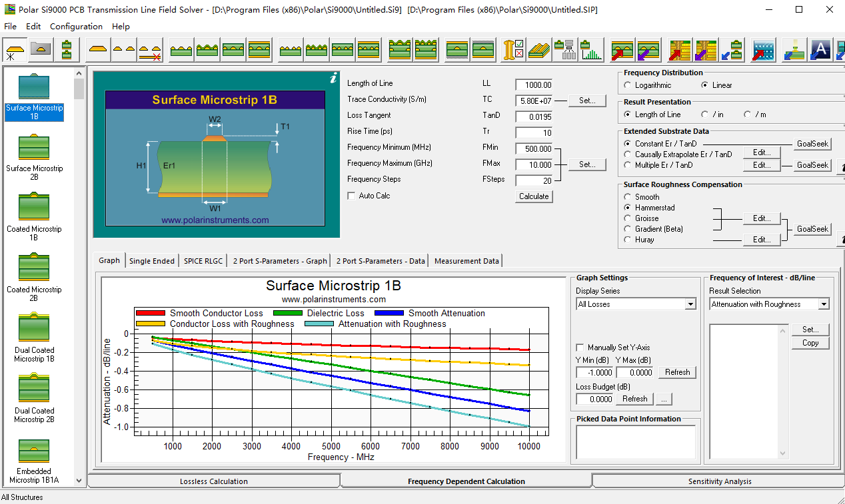Screen dimensions: 845x504
Task: Select Coated Microstrip 1B structure icon
Action: (34, 206)
